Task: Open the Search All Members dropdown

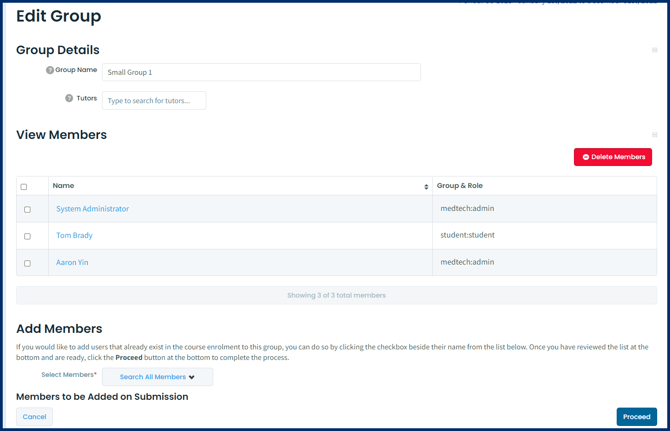Action: coord(157,377)
